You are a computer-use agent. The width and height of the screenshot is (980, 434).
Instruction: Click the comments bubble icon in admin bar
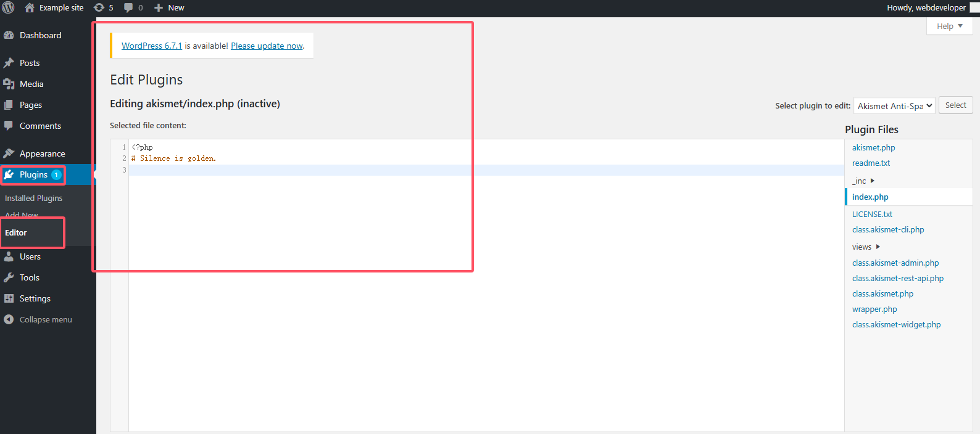128,7
